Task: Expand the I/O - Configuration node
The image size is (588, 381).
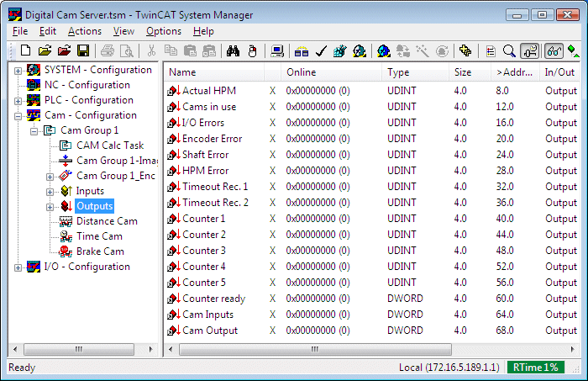Action: [x=18, y=267]
